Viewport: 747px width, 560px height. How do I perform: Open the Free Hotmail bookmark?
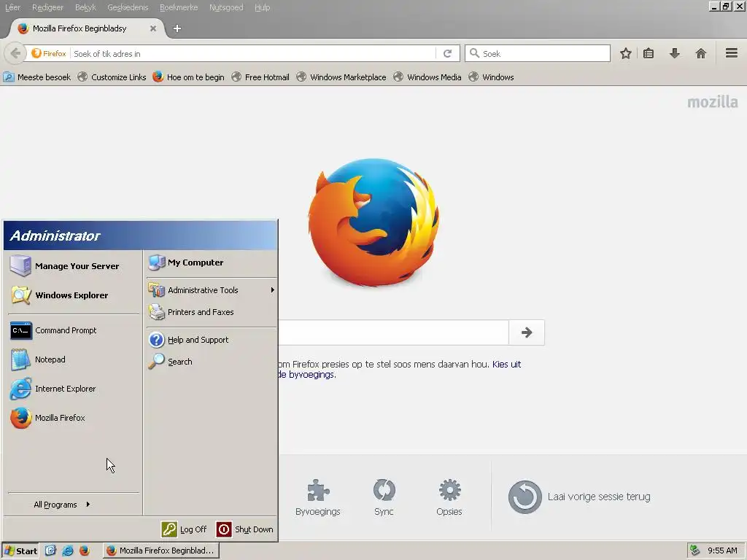point(260,77)
